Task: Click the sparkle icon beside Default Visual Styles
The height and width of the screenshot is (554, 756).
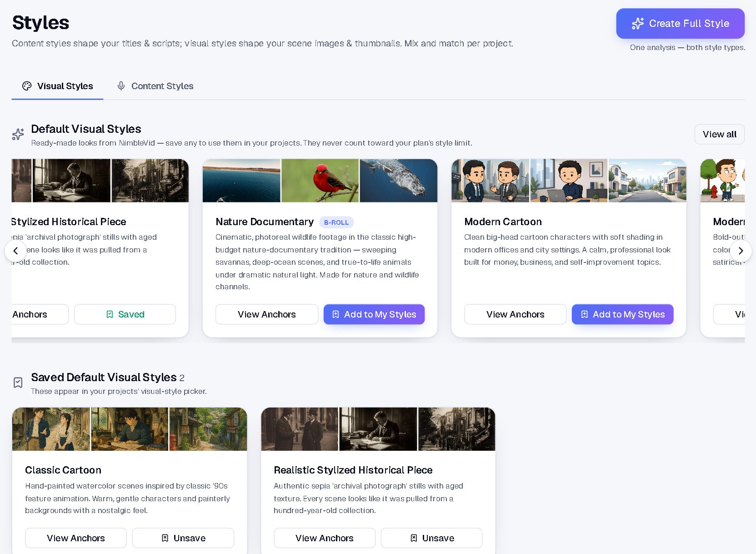Action: pos(18,134)
